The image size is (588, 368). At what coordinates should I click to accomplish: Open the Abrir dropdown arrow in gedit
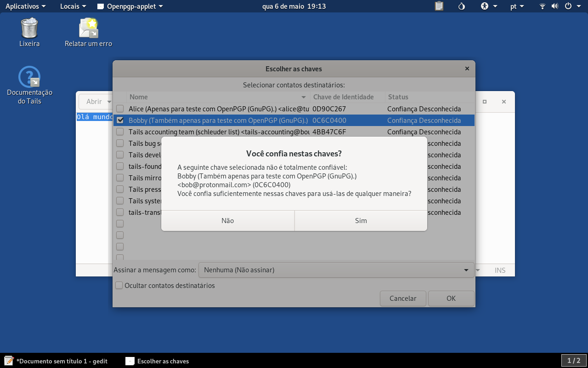coord(109,102)
